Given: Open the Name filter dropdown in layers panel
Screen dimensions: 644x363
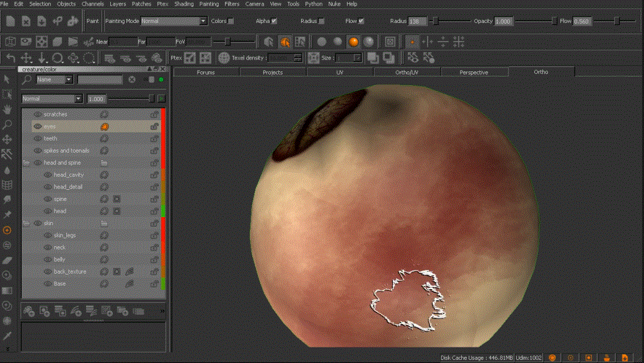Looking at the screenshot, I should tap(54, 79).
